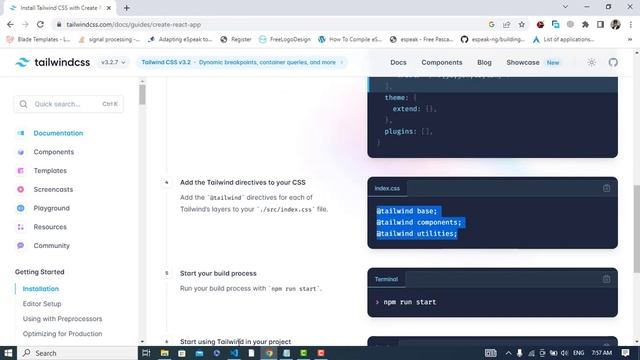Bookmark this page with star icon
640x360 pixels.
522,24
